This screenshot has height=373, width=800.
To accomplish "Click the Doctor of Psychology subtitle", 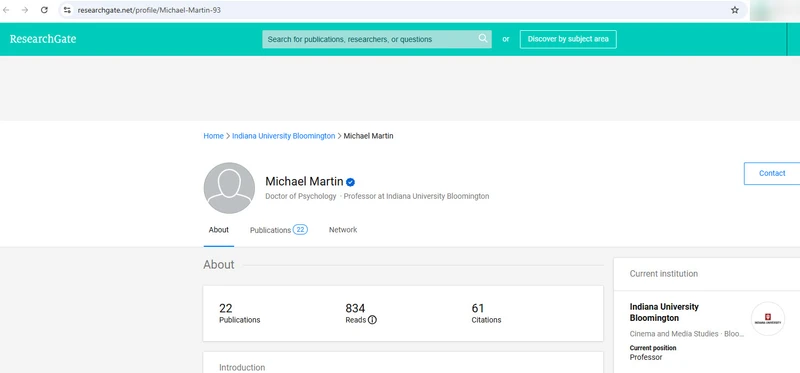I will pos(301,196).
